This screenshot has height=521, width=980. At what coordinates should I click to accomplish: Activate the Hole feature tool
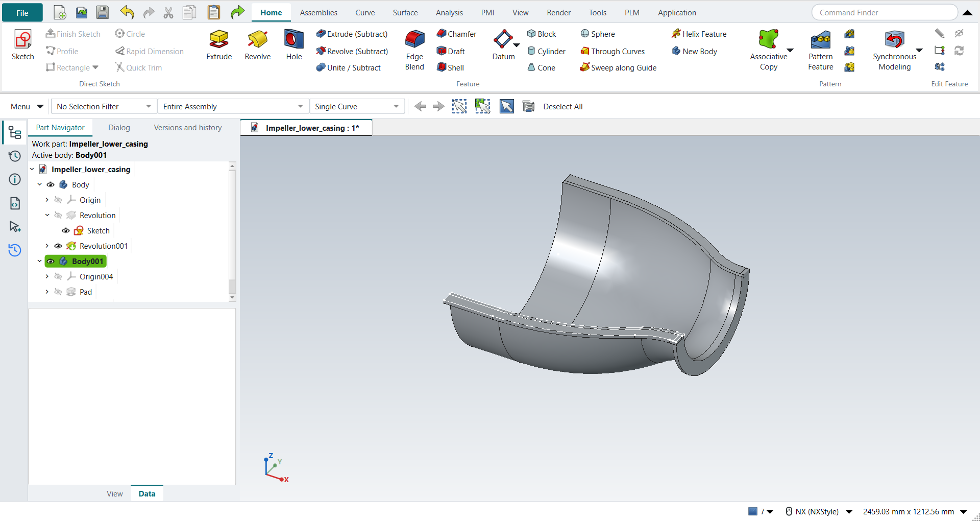pyautogui.click(x=294, y=45)
